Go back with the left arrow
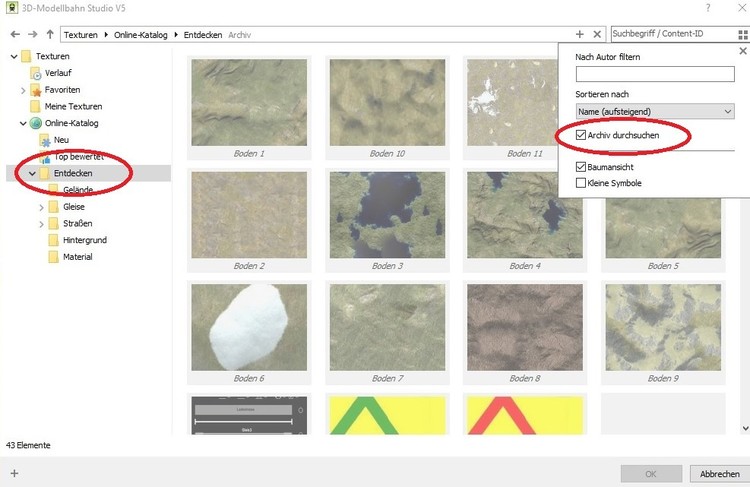 click(x=15, y=34)
